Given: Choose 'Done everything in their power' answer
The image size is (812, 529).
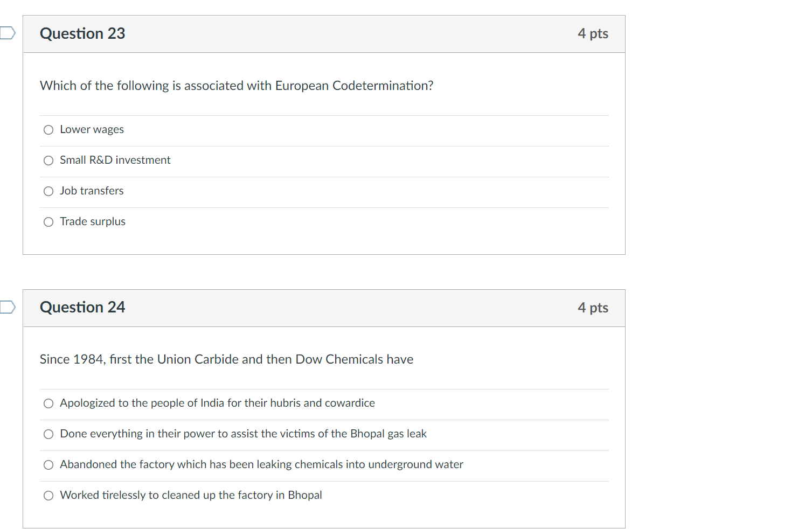Looking at the screenshot, I should pos(48,434).
